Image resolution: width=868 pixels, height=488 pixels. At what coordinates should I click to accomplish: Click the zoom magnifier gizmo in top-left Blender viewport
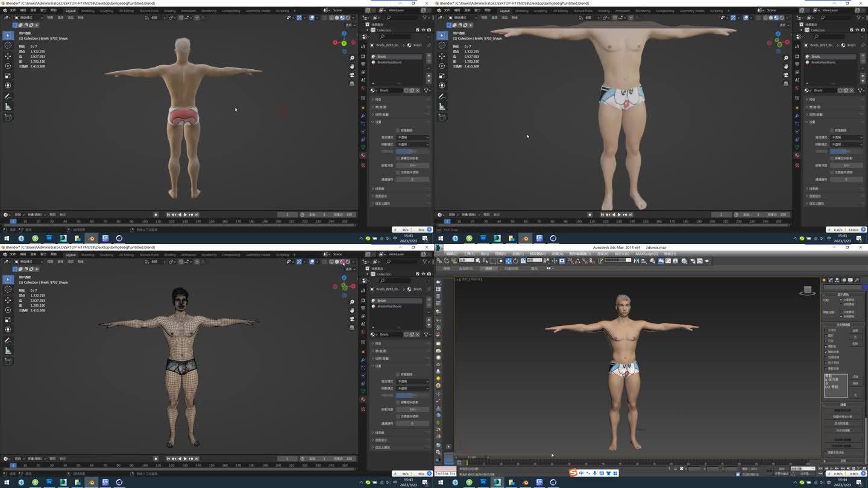[352, 58]
